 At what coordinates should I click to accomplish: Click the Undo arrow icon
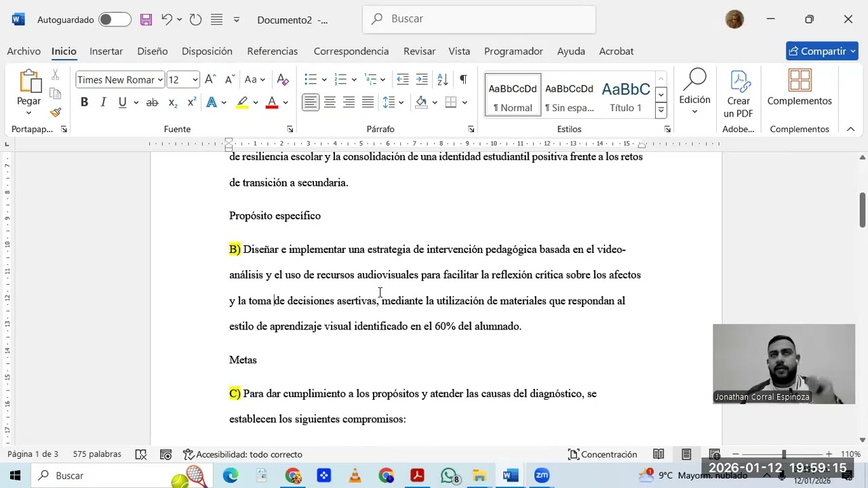tap(167, 20)
